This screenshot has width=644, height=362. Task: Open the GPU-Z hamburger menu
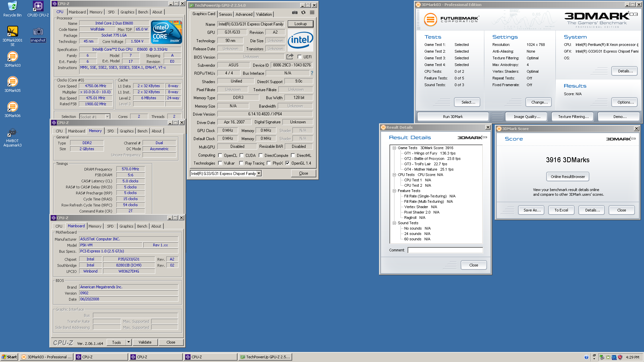tap(312, 13)
